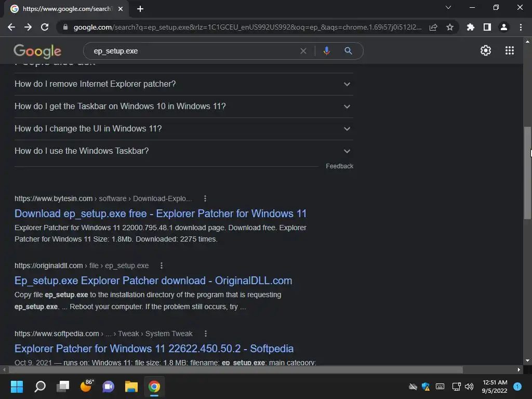Viewport: 532px width, 399px height.
Task: Open the display network tray icon
Action: [456, 387]
